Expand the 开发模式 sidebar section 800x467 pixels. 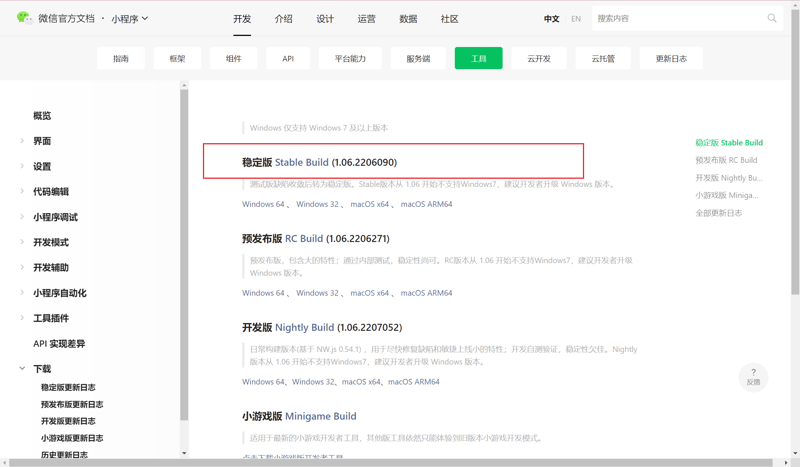tap(22, 242)
